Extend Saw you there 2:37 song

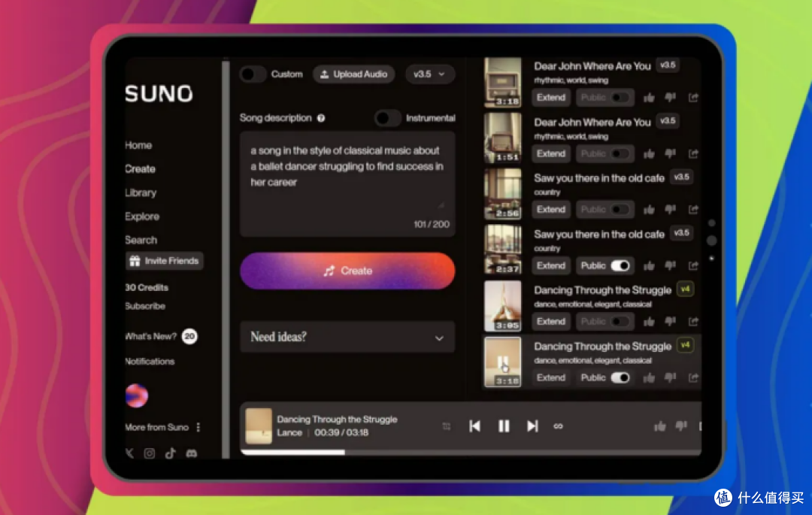tap(551, 265)
